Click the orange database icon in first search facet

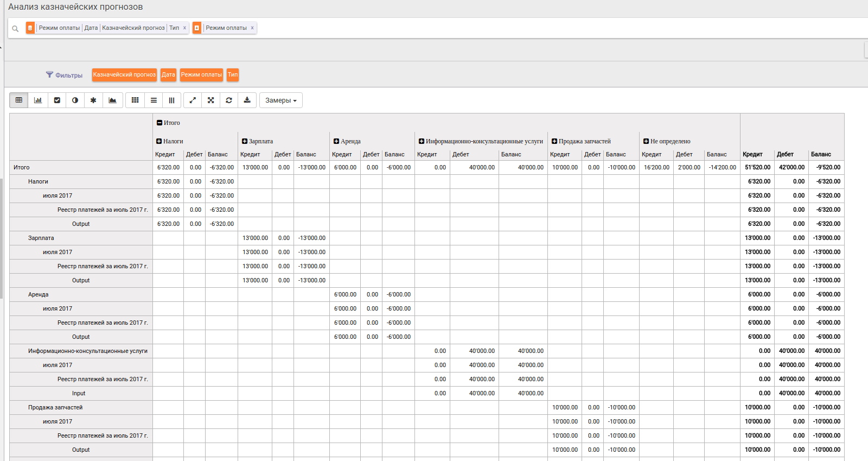pos(30,28)
